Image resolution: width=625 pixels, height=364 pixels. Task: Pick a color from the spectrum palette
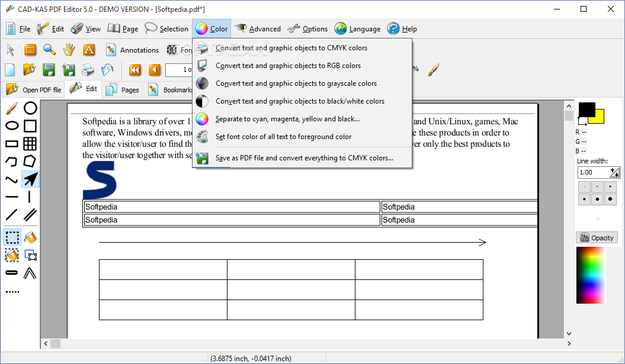tap(591, 275)
